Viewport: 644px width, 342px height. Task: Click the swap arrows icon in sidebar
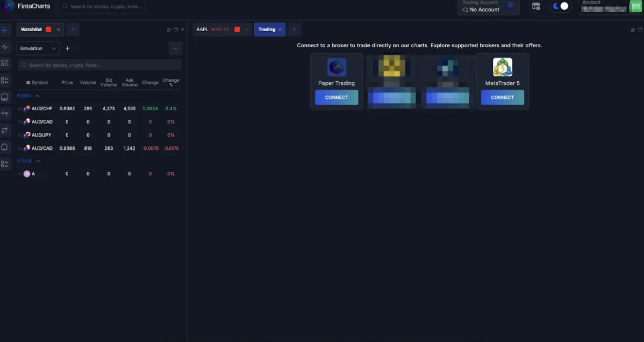coord(5,130)
